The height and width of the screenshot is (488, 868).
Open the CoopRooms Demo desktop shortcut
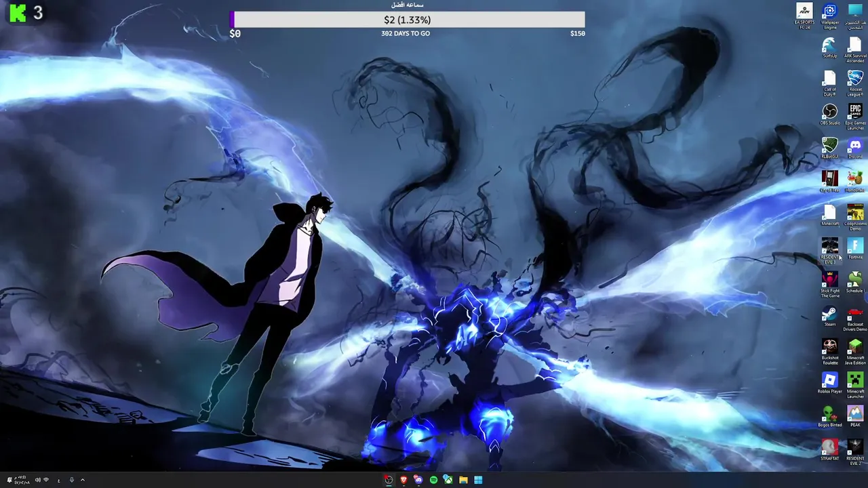[x=855, y=218]
